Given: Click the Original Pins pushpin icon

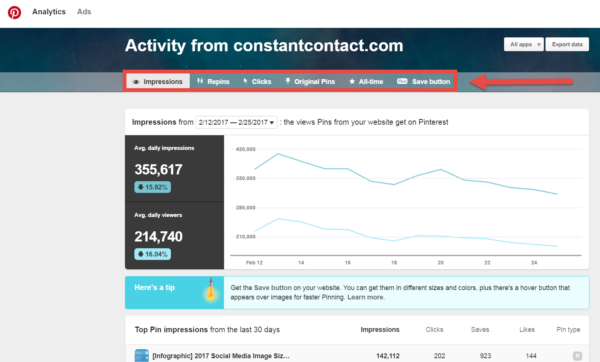Looking at the screenshot, I should (288, 81).
